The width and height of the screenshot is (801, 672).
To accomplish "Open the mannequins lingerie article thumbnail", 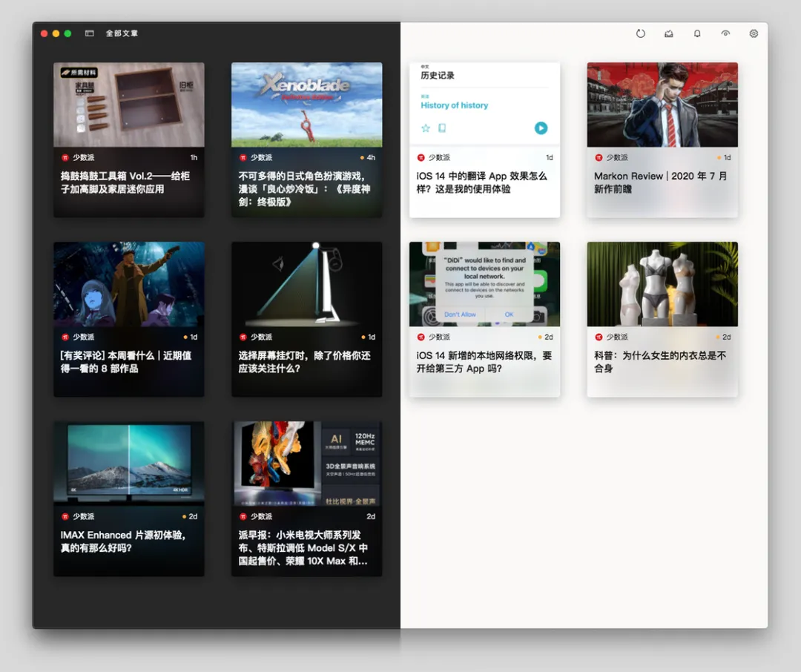I will pos(662,284).
